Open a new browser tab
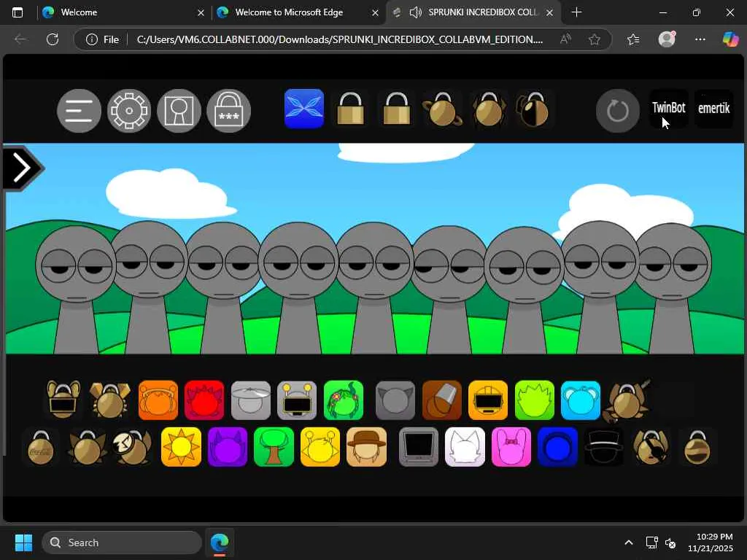The width and height of the screenshot is (747, 560). pyautogui.click(x=576, y=12)
